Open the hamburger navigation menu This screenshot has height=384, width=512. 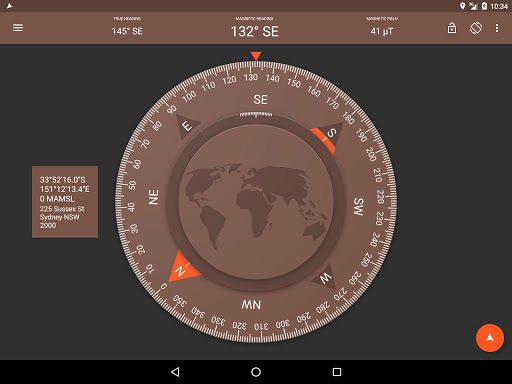(x=18, y=28)
